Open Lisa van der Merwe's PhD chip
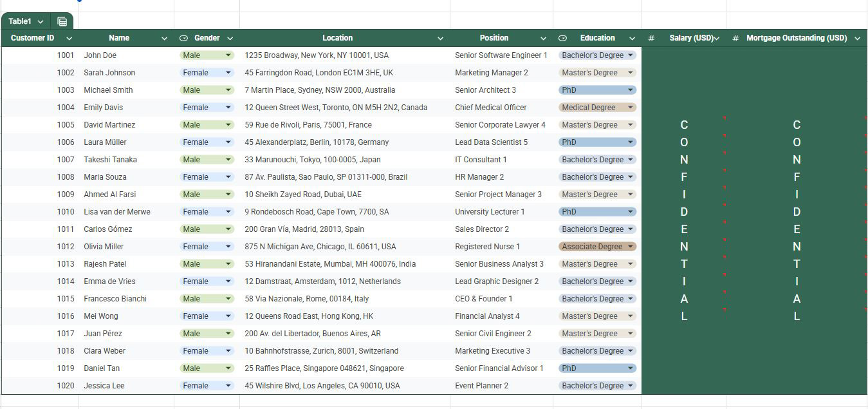This screenshot has width=868, height=409. pyautogui.click(x=597, y=212)
